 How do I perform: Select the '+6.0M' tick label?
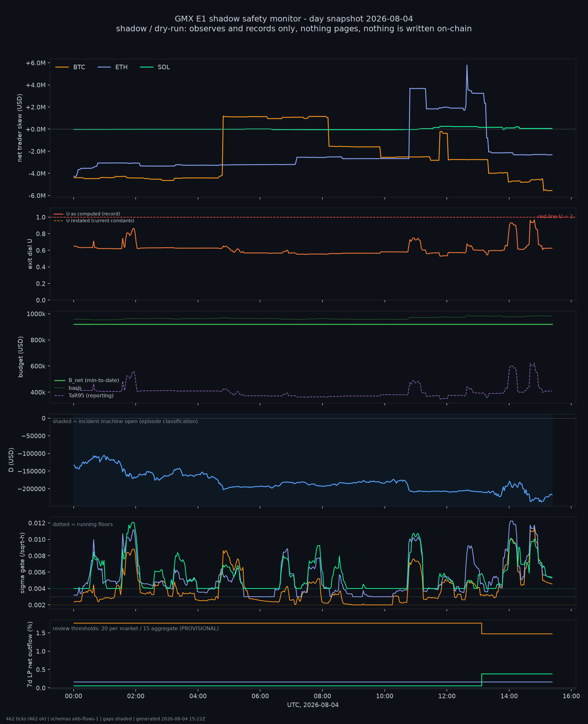click(36, 63)
